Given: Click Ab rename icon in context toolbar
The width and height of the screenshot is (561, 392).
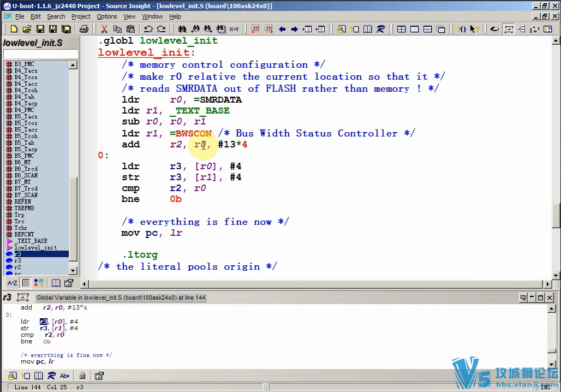Looking at the screenshot, I should pyautogui.click(x=65, y=376).
